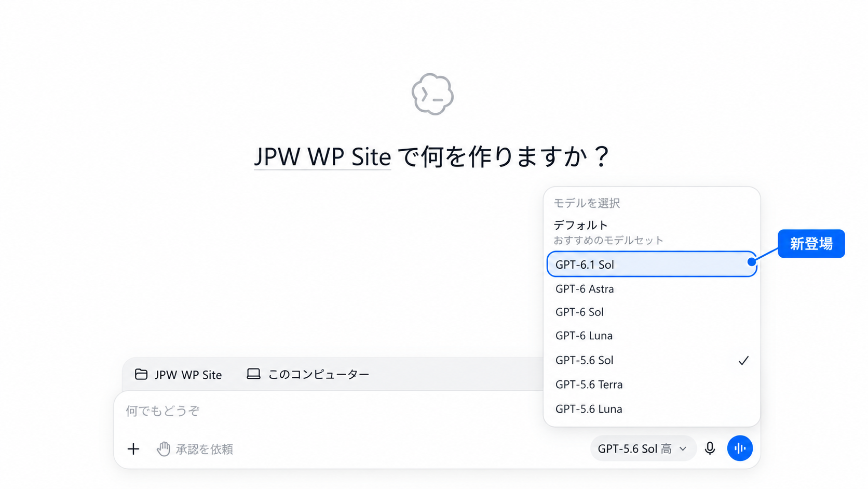This screenshot has height=489, width=868.
Task: Open the このコンピューター location selector
Action: point(308,374)
